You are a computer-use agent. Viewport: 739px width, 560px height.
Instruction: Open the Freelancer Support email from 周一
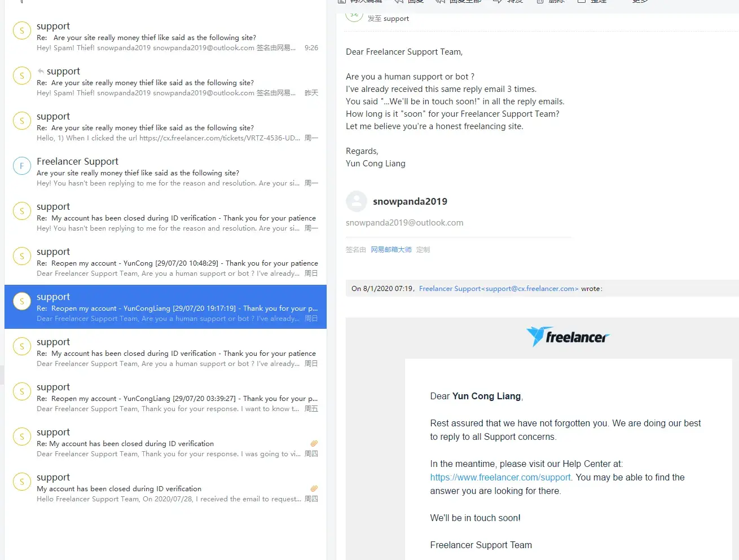coord(165,172)
